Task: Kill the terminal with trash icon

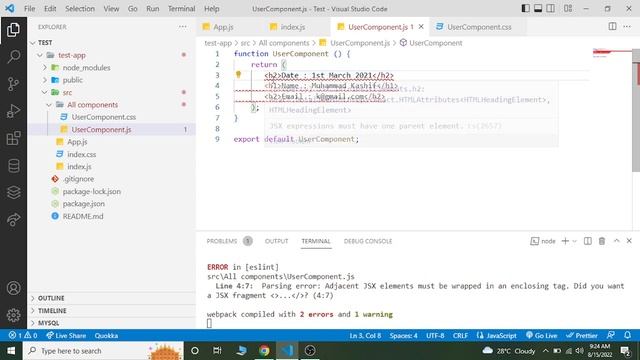Action: tap(602, 241)
